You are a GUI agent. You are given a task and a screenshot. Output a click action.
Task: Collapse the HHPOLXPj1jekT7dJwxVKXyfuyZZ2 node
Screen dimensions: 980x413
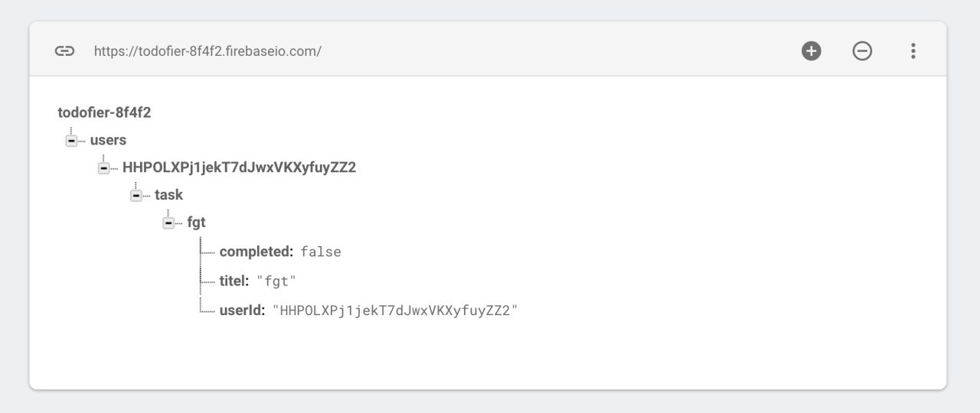103,168
